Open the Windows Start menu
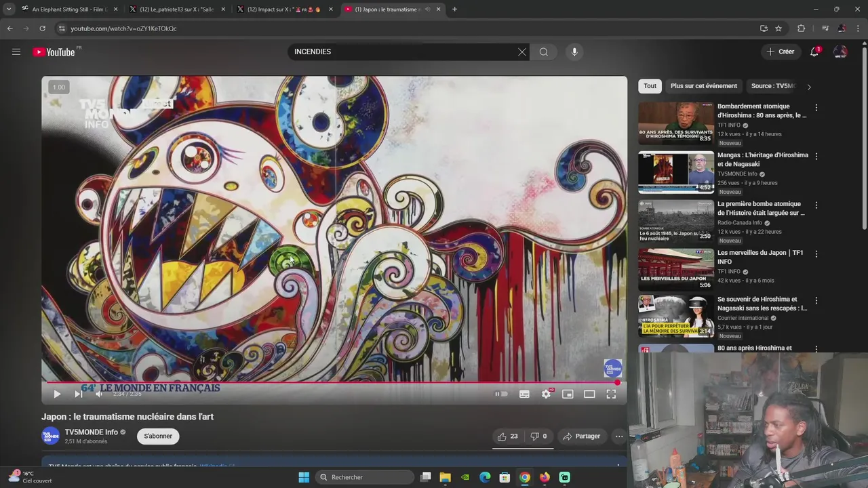This screenshot has width=868, height=488. click(x=304, y=477)
